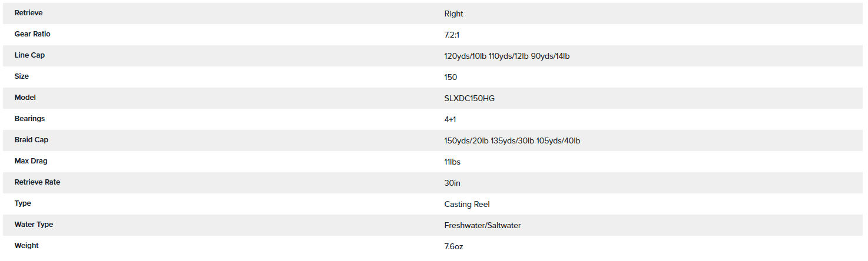The width and height of the screenshot is (868, 261).
Task: Click the Retrieve row label
Action: 28,13
